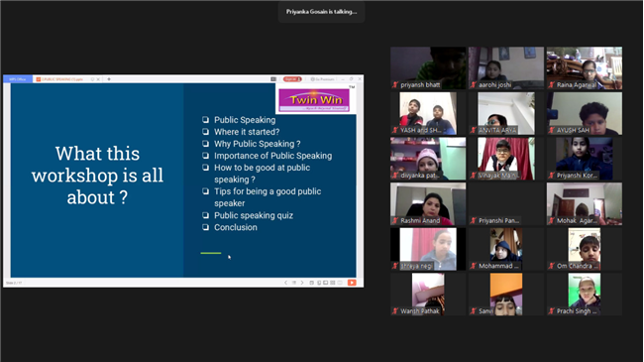The height and width of the screenshot is (362, 644).
Task: Click muted mic icon beside AYUSH SAH
Action: coord(551,130)
